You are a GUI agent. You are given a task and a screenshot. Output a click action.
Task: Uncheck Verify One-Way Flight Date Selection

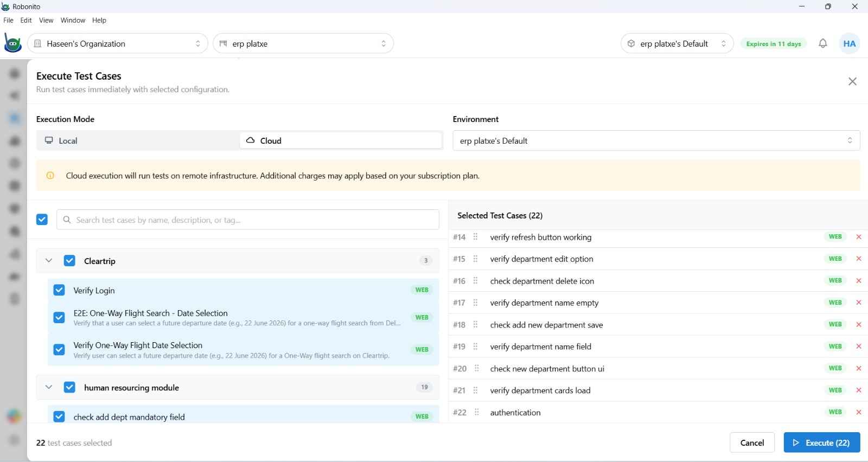pos(59,350)
